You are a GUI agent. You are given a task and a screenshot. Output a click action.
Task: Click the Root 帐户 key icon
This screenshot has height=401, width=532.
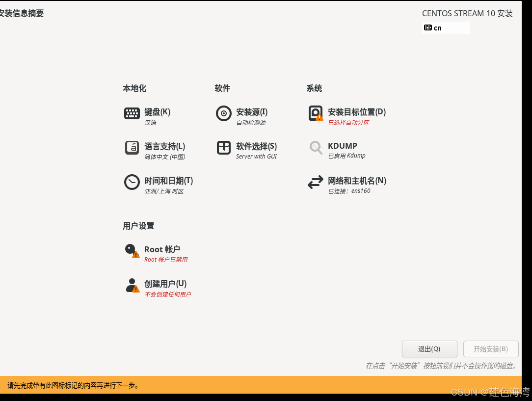coord(132,251)
